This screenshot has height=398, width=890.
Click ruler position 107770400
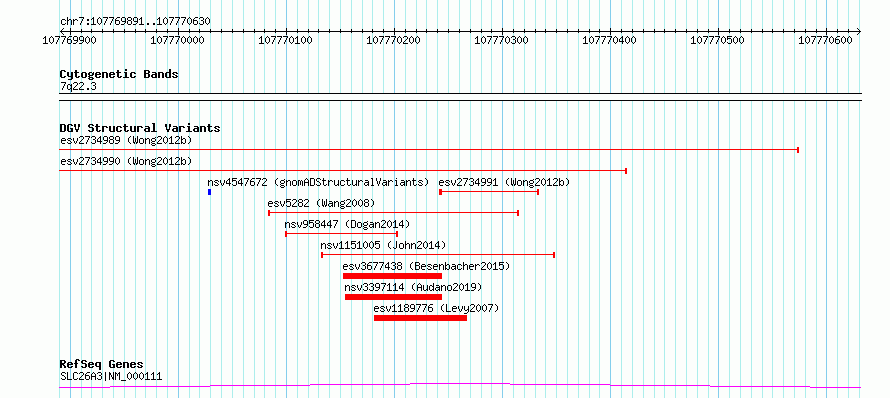pos(610,40)
